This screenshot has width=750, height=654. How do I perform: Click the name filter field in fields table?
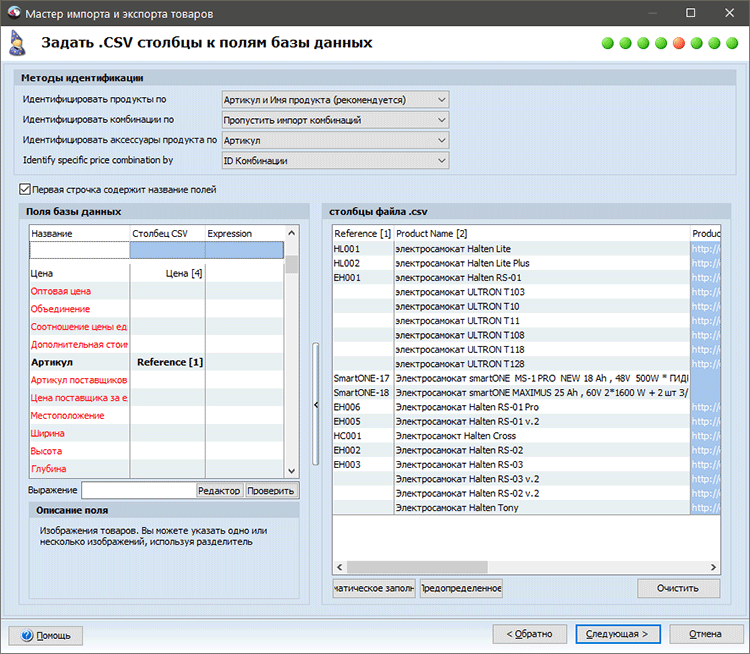[79, 250]
